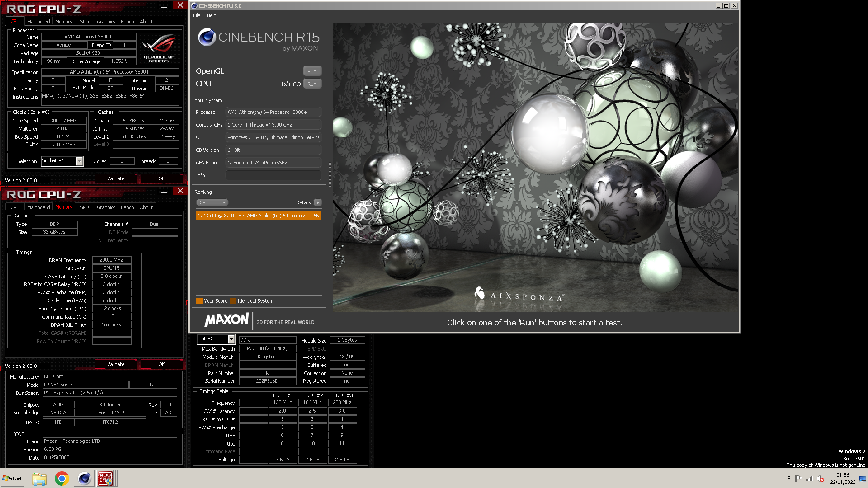Viewport: 868px width, 488px height.
Task: Click OK in the top CPU-Z window
Action: [161, 178]
